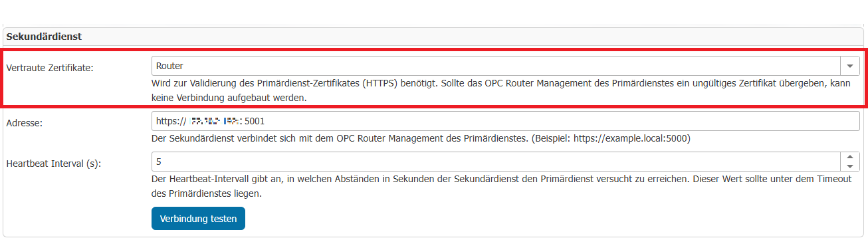Click the Verbindung testen button
The height and width of the screenshot is (240, 868).
tap(198, 218)
